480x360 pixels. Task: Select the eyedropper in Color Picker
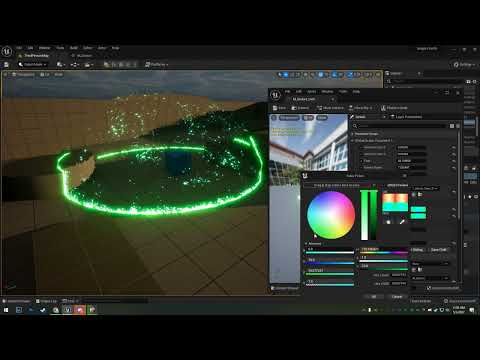[402, 221]
